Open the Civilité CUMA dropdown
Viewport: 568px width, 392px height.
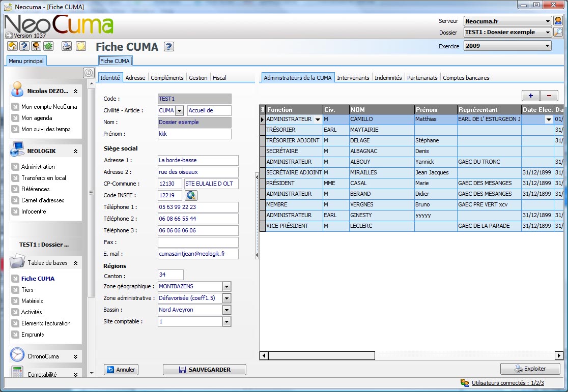pyautogui.click(x=180, y=111)
